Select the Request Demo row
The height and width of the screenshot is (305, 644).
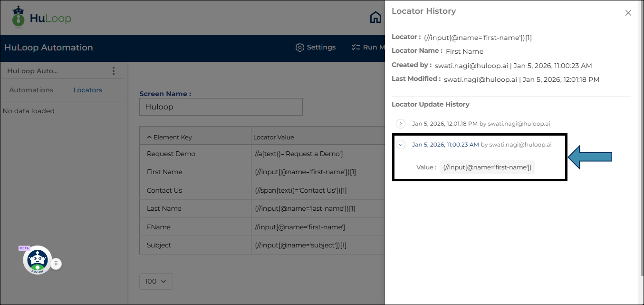(171, 154)
